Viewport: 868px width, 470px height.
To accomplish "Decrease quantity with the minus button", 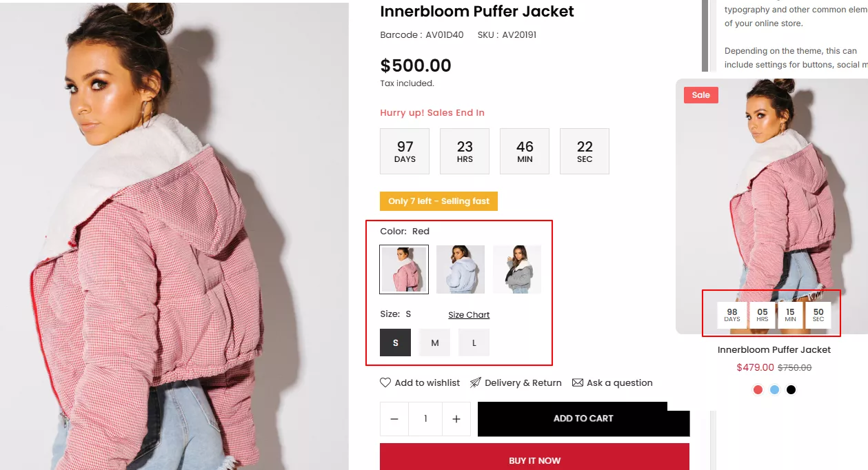I will pos(394,419).
